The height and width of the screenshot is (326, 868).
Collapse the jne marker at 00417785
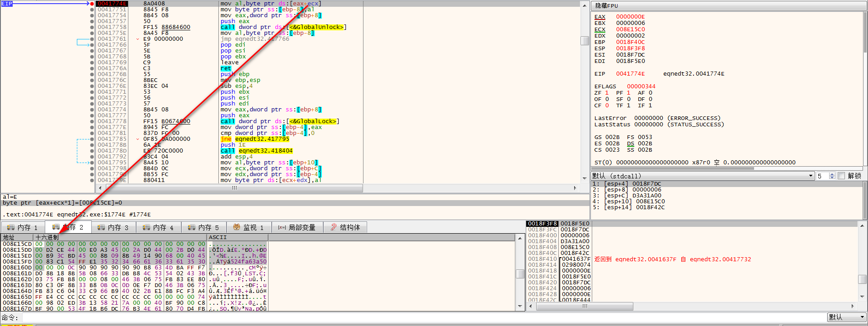click(x=138, y=139)
